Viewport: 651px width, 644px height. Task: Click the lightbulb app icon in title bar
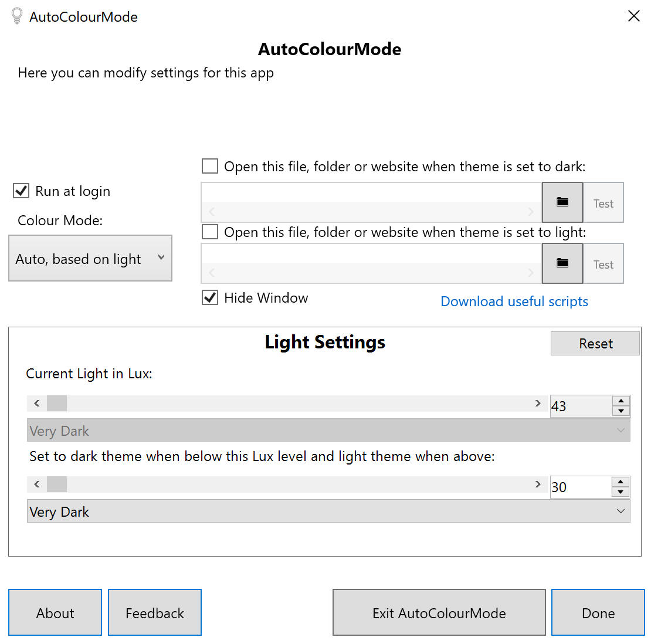pyautogui.click(x=17, y=16)
